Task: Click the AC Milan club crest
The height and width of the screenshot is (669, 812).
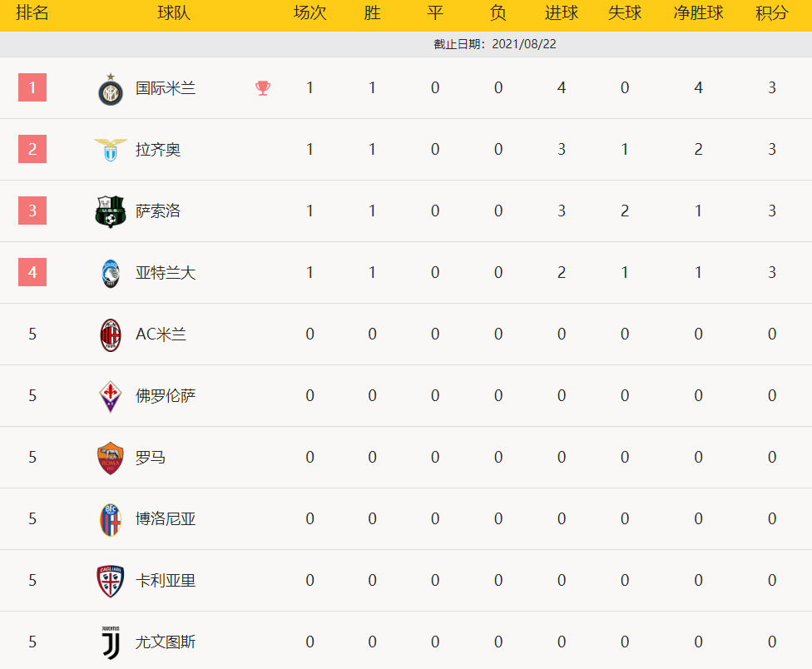Action: click(x=111, y=335)
